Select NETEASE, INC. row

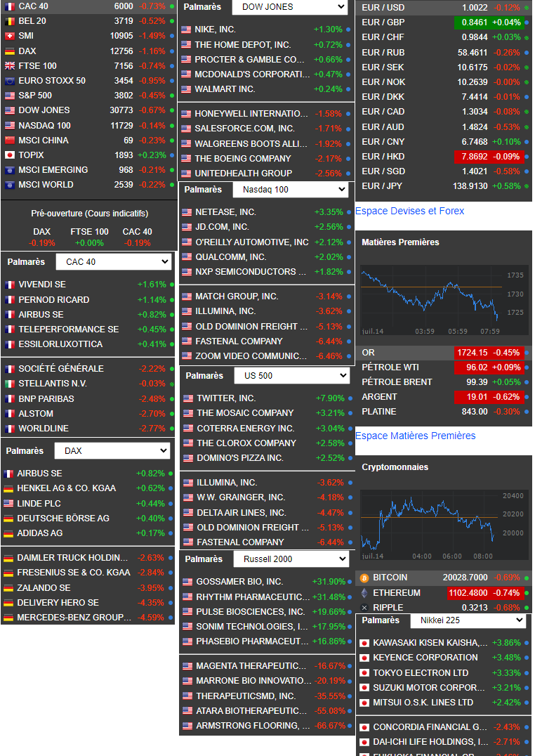[266, 212]
